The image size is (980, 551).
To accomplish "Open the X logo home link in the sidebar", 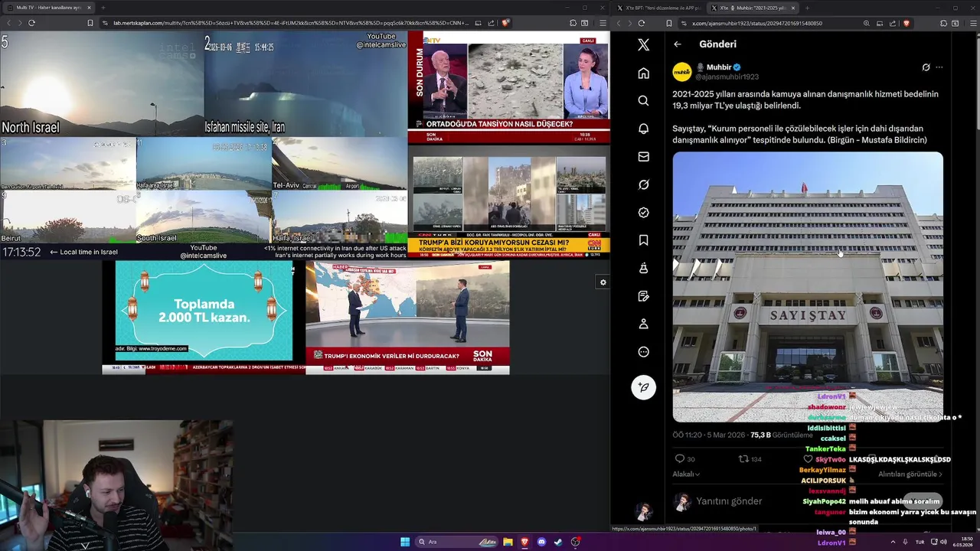I will [643, 45].
